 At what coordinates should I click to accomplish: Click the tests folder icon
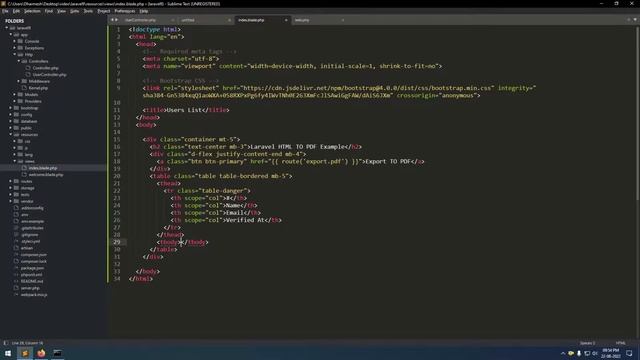16,195
